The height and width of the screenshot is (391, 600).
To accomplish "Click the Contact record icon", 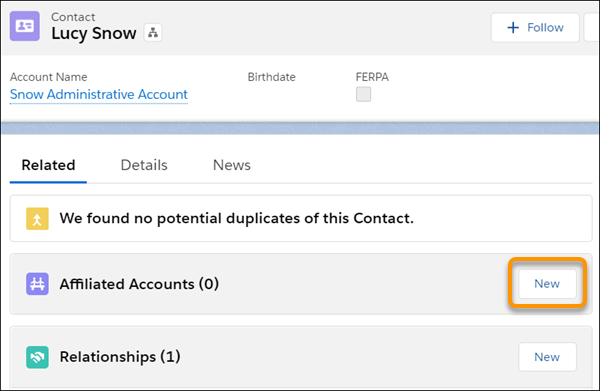I will tap(24, 26).
